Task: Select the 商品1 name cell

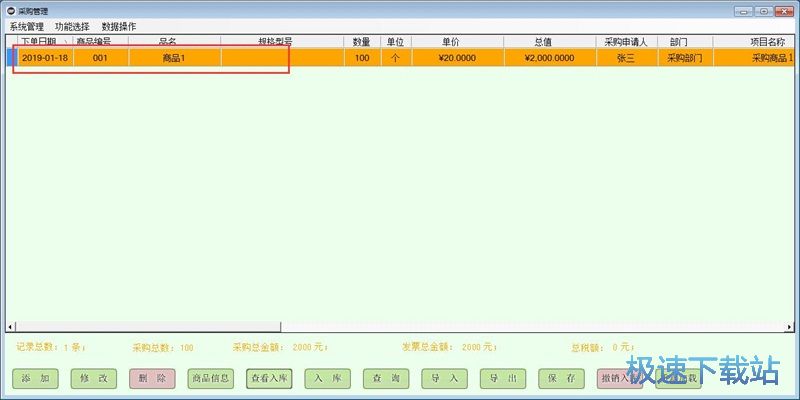Action: (174, 58)
